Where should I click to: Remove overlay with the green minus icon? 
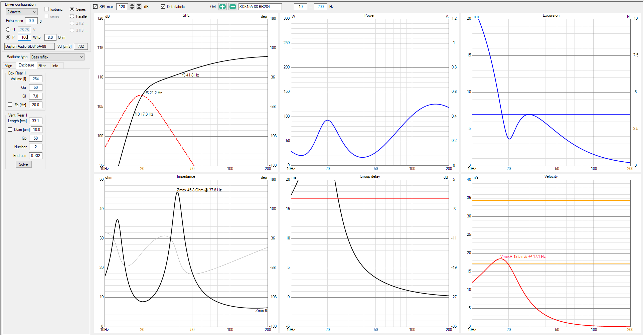click(233, 7)
